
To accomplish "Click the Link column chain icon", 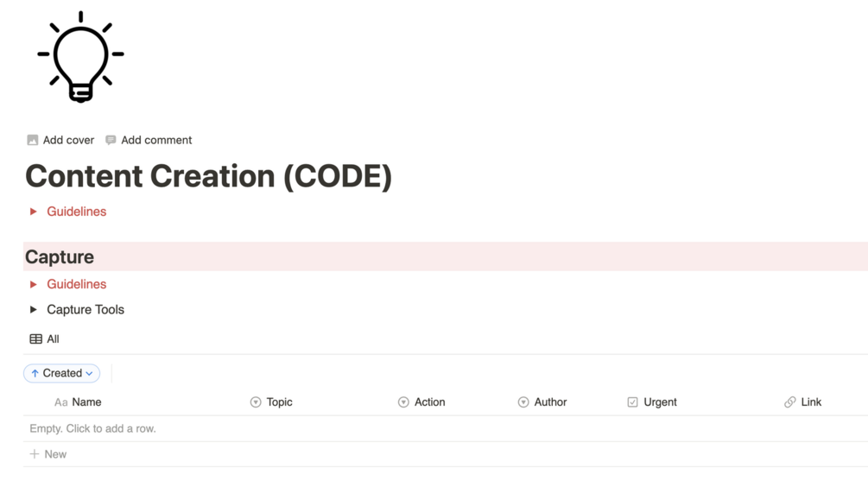I will [x=790, y=402].
